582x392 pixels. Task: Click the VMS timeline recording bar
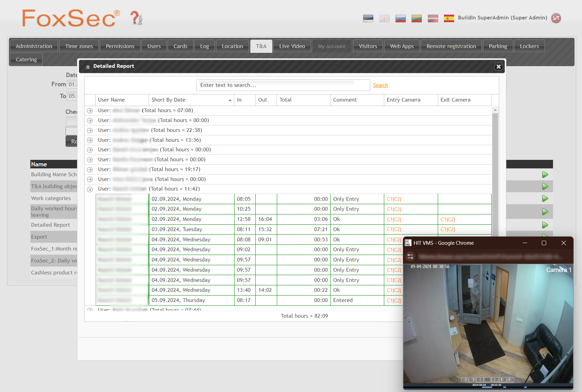click(x=488, y=388)
